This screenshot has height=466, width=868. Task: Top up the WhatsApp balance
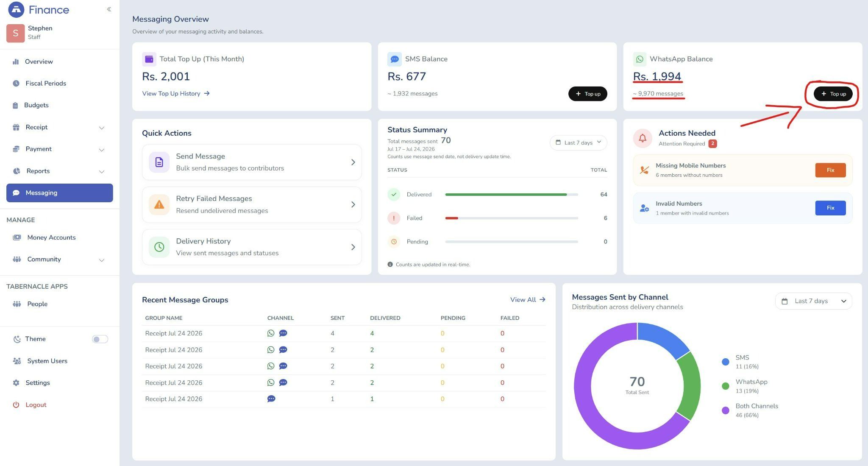[833, 94]
